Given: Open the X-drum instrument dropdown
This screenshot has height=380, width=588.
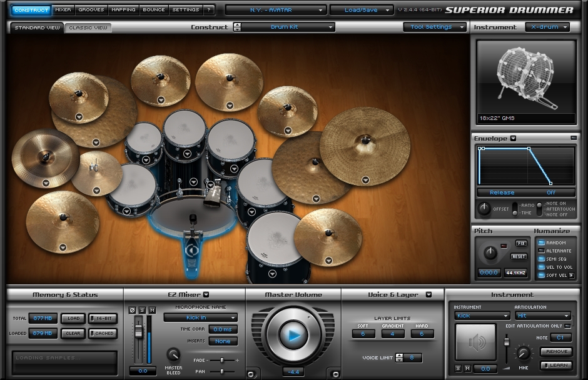Looking at the screenshot, I should [547, 27].
